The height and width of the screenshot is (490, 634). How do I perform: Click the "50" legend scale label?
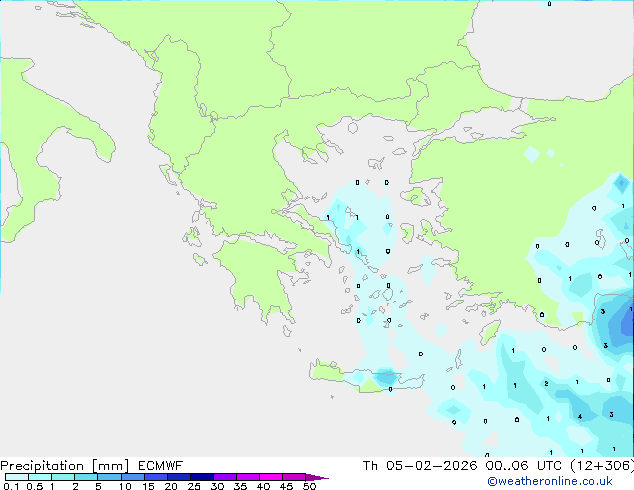click(309, 486)
